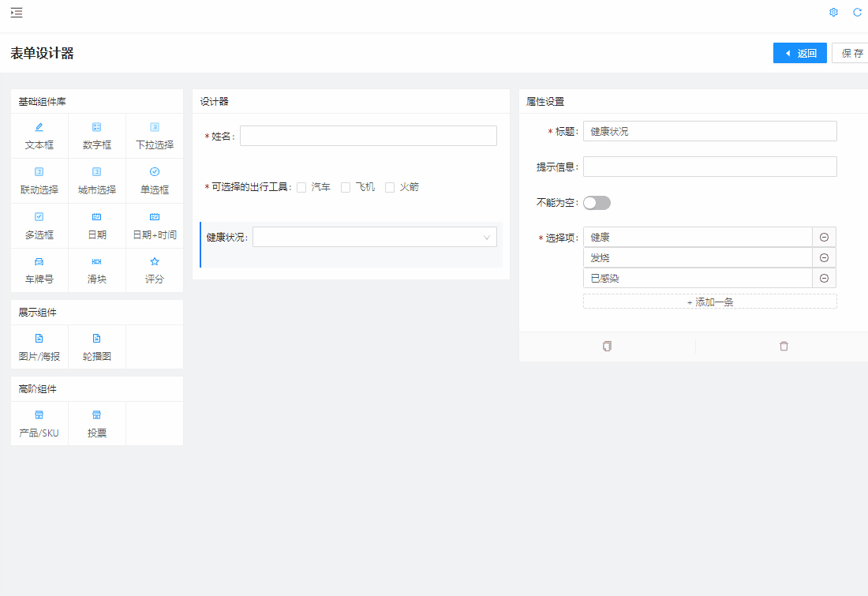Add a 数字框 number field component
The height and width of the screenshot is (596, 868).
coord(97,137)
